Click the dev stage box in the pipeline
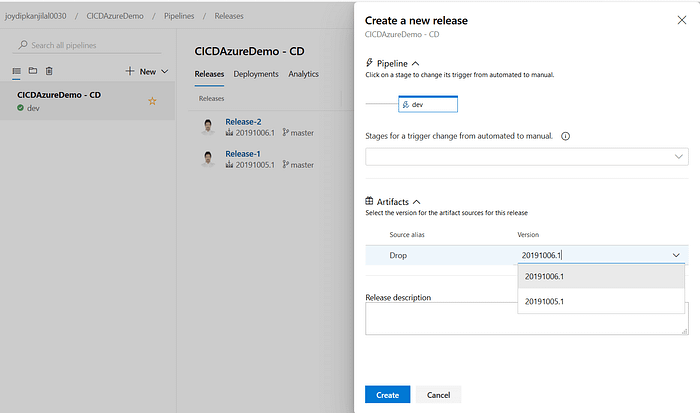Image resolution: width=700 pixels, height=413 pixels. click(427, 104)
